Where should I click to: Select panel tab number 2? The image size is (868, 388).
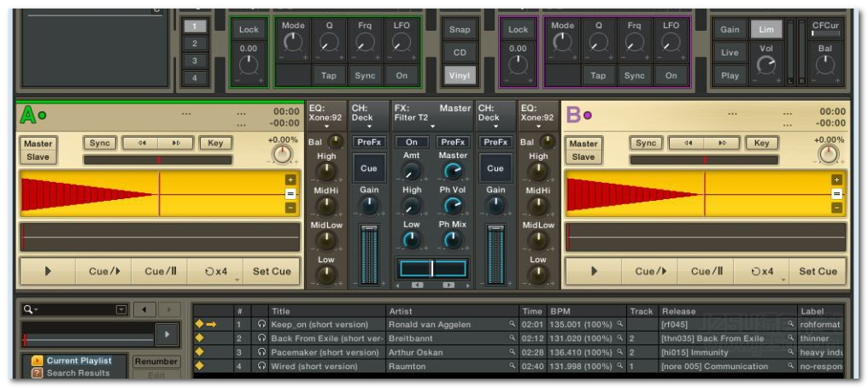195,44
